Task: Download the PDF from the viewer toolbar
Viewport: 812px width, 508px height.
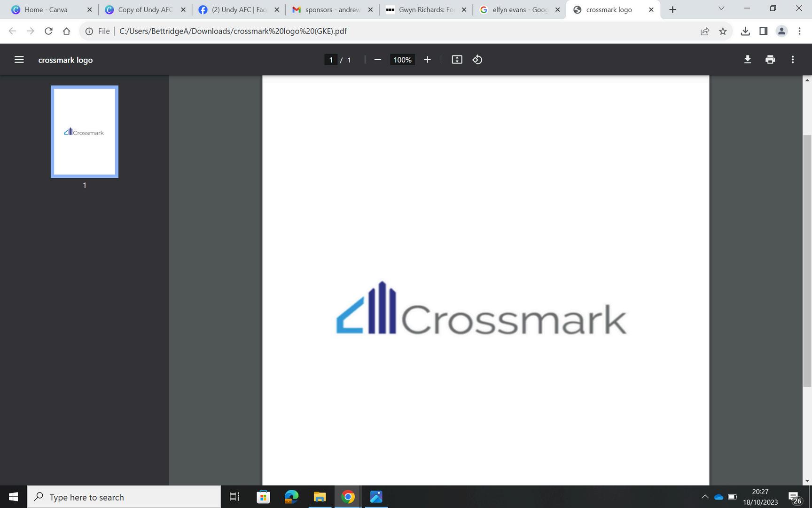Action: 748,60
